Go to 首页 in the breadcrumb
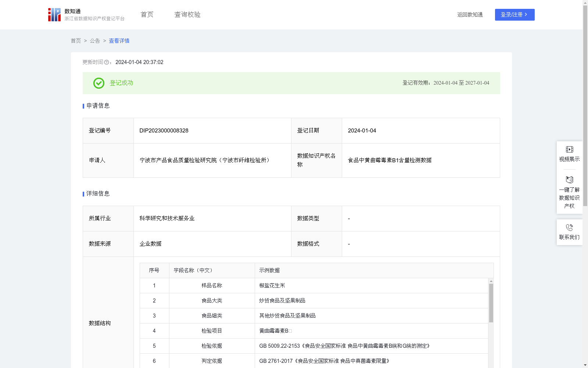Viewport: 588px width, 368px height. (x=76, y=41)
